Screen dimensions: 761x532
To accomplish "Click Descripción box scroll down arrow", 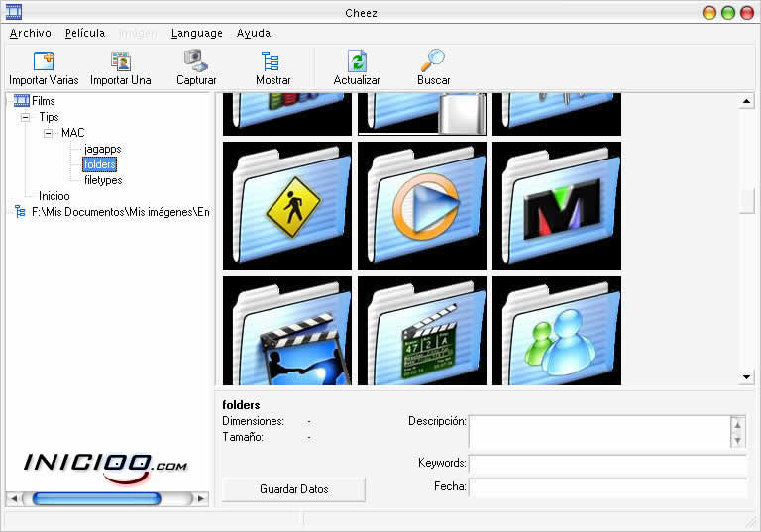I will (x=737, y=440).
